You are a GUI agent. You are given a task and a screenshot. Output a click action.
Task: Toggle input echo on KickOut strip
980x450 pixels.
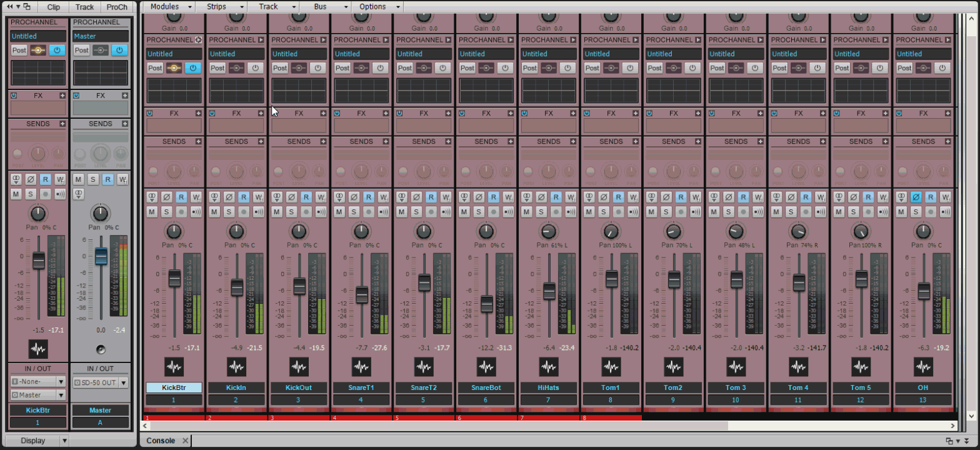pyautogui.click(x=321, y=212)
